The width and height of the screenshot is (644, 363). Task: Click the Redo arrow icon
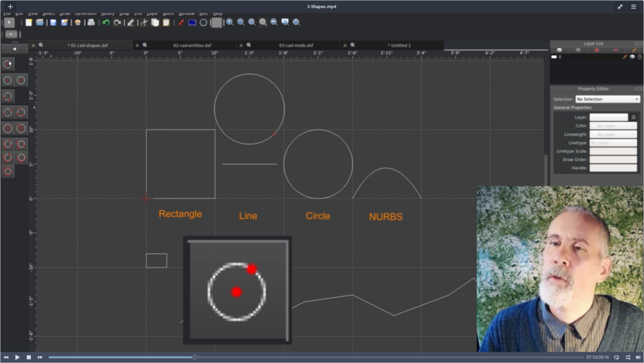(x=117, y=22)
